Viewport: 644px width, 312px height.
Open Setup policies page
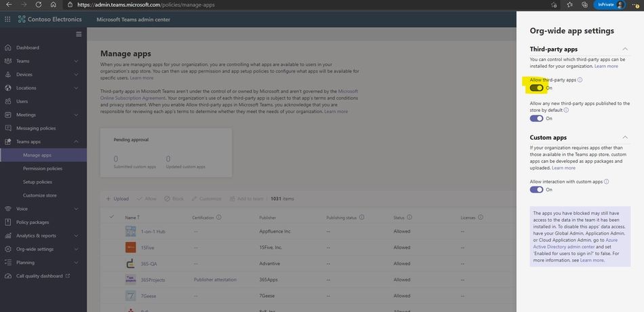coord(37,182)
